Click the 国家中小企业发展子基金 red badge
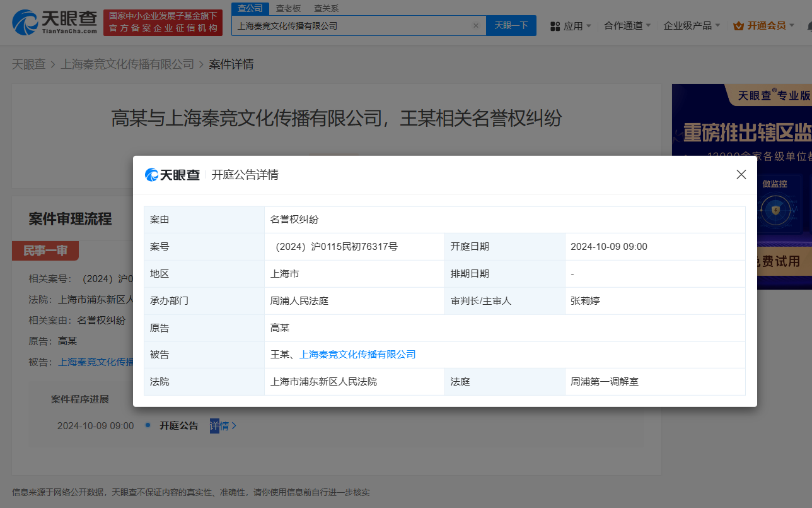 coord(163,21)
